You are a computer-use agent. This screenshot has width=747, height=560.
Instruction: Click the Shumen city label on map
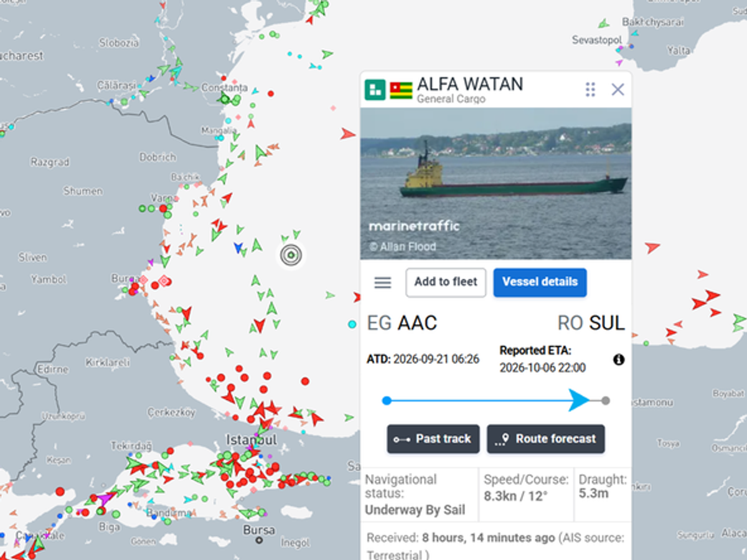83,191
